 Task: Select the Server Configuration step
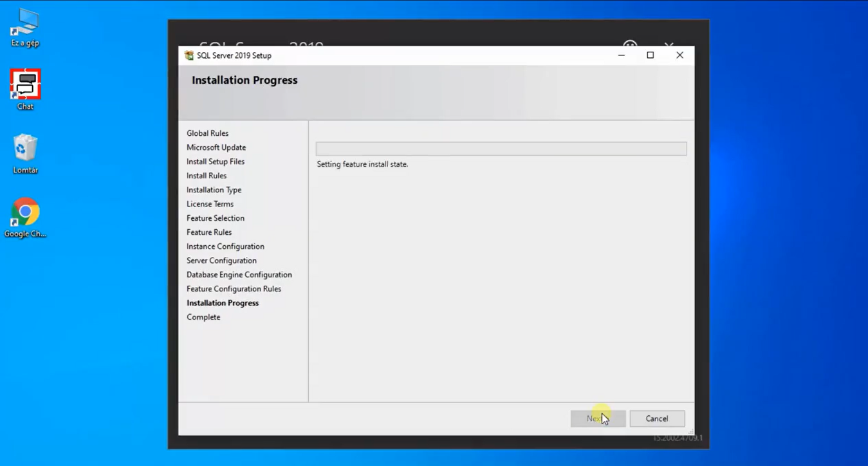[221, 261]
